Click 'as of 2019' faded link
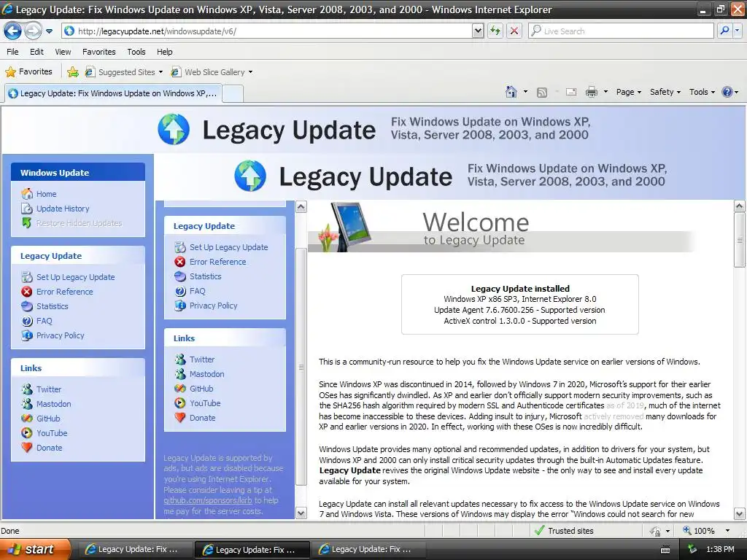Viewport: 747px width, 560px height. coord(625,405)
